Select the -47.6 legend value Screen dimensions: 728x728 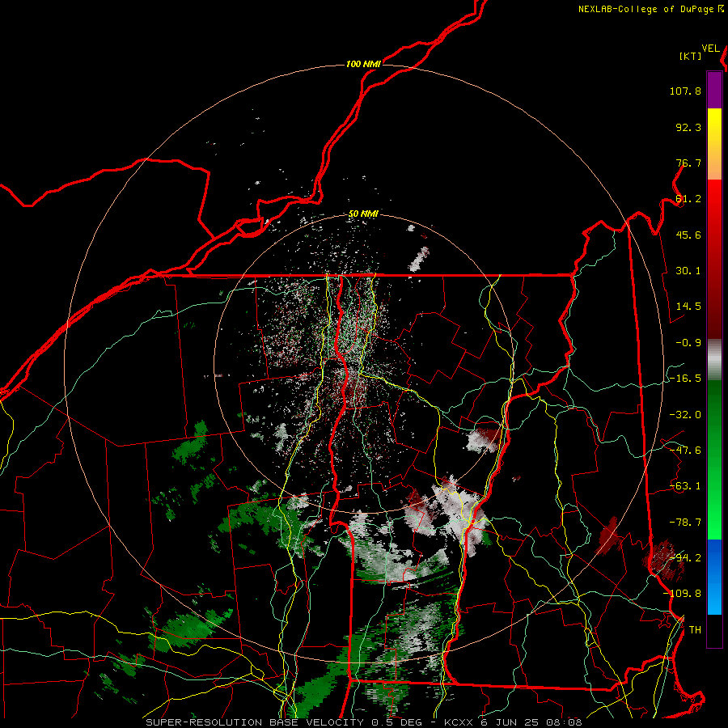(685, 451)
